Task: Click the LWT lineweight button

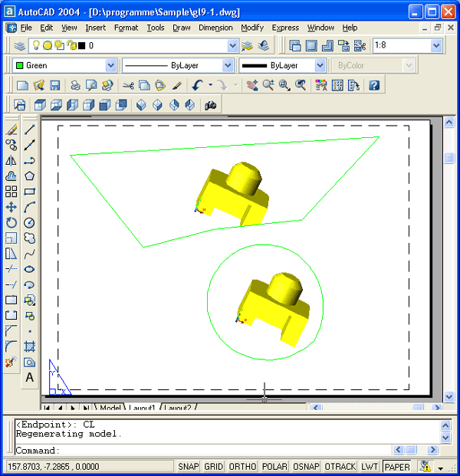Action: (x=370, y=466)
